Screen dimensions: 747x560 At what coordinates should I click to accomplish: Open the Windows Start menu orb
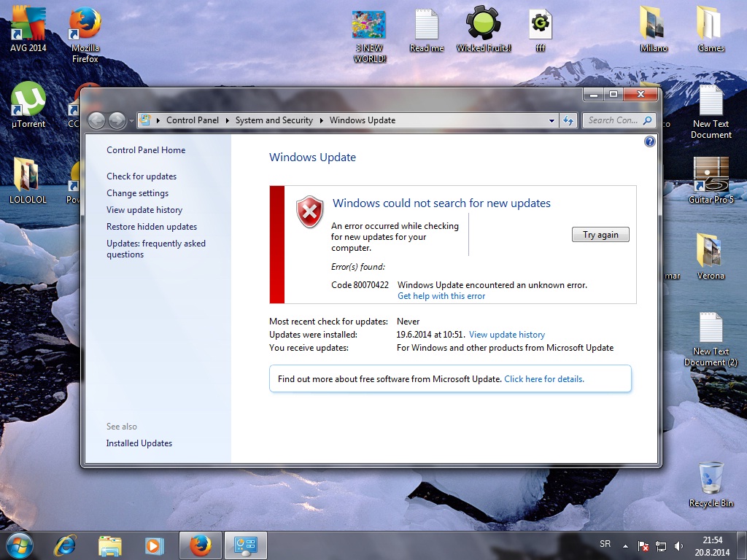(x=20, y=545)
